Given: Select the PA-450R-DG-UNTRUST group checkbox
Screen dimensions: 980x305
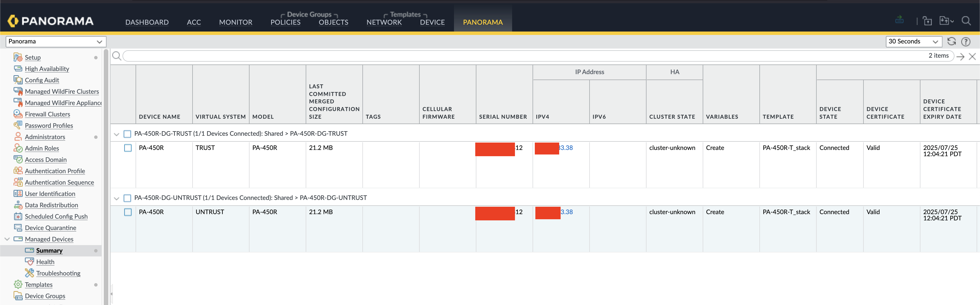Looking at the screenshot, I should pos(127,198).
